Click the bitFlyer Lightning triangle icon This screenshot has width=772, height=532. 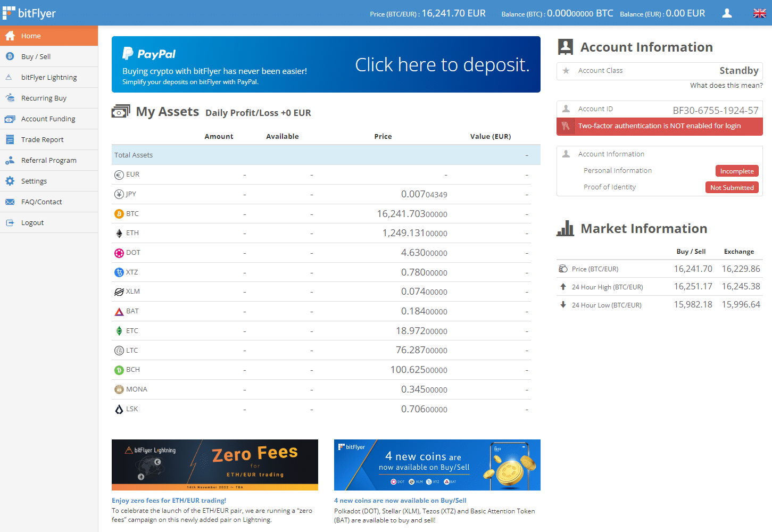[9, 77]
